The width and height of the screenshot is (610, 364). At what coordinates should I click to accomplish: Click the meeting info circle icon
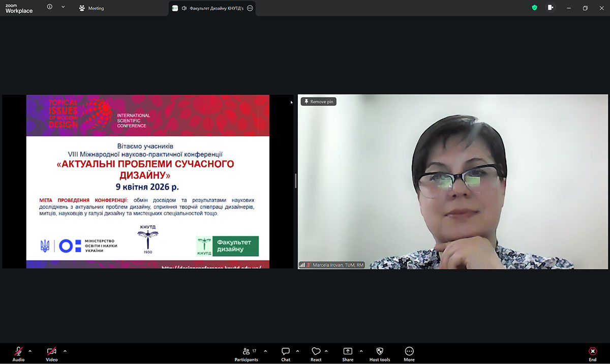50,7
